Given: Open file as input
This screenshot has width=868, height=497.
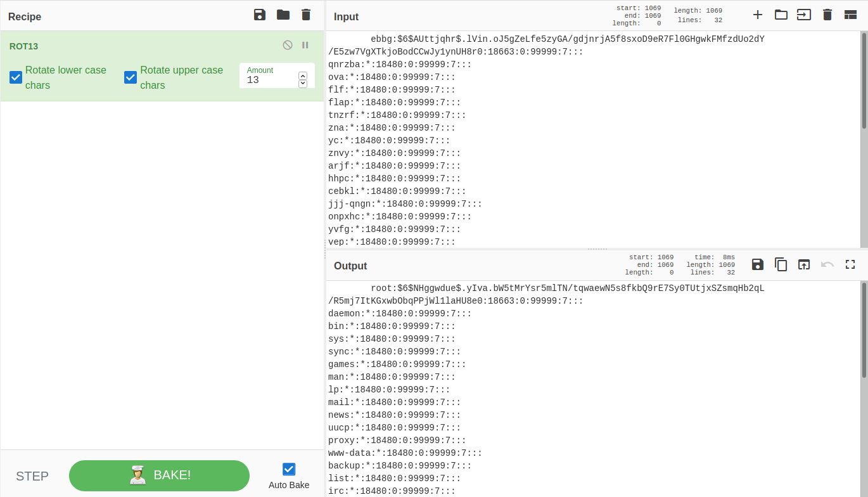Looking at the screenshot, I should point(804,15).
